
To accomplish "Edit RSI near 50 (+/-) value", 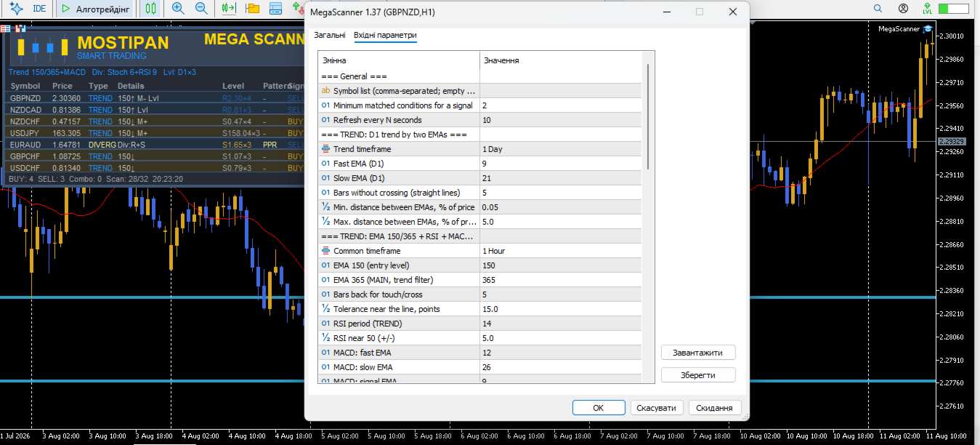I will pos(560,338).
